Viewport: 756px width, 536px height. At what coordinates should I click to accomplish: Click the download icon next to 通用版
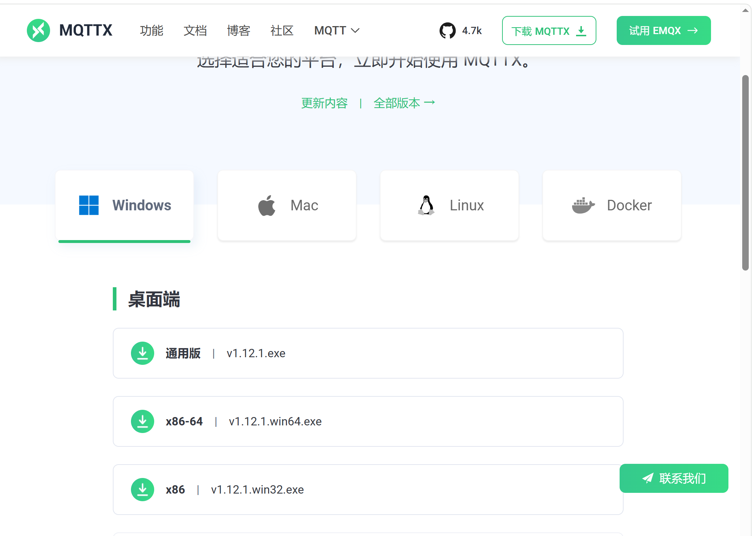pos(142,353)
